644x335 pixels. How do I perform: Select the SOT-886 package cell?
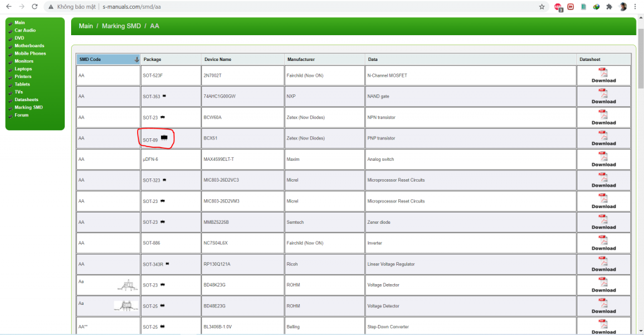pyautogui.click(x=171, y=243)
